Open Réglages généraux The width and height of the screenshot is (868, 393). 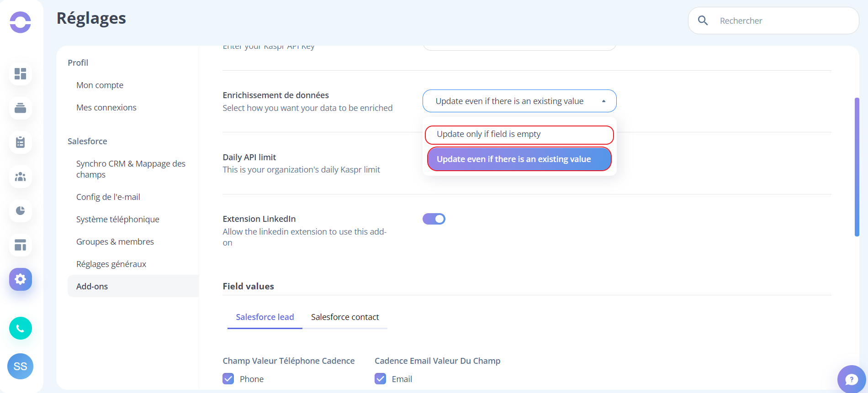[x=111, y=264]
